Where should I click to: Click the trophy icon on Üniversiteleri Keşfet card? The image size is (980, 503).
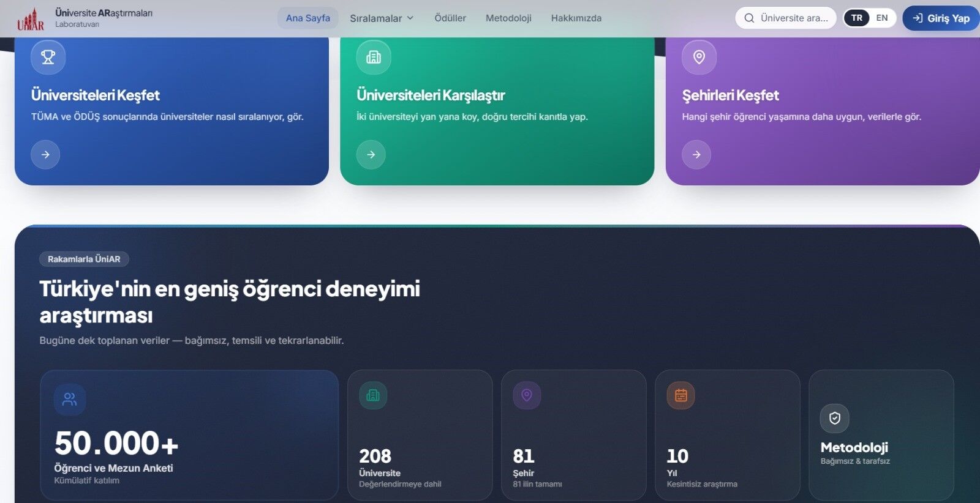pyautogui.click(x=48, y=57)
